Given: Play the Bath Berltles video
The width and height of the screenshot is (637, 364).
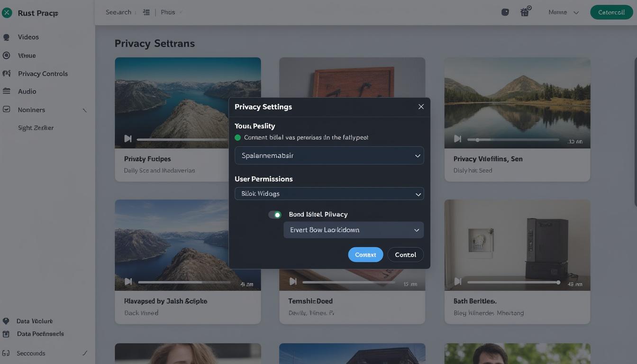Looking at the screenshot, I should pos(457,282).
